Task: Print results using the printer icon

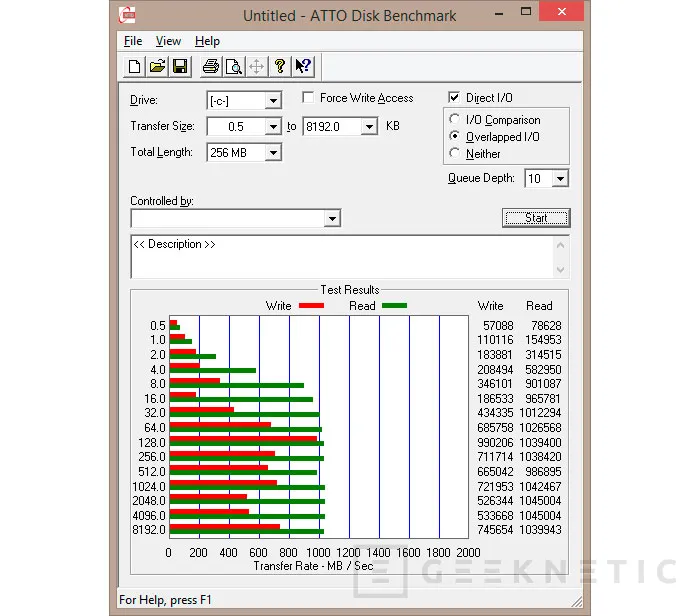Action: tap(211, 67)
